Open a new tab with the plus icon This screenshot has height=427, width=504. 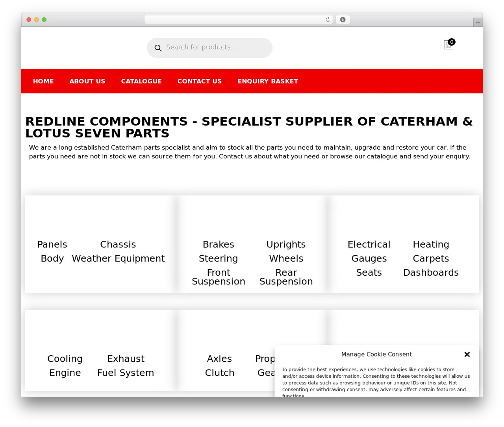[478, 22]
